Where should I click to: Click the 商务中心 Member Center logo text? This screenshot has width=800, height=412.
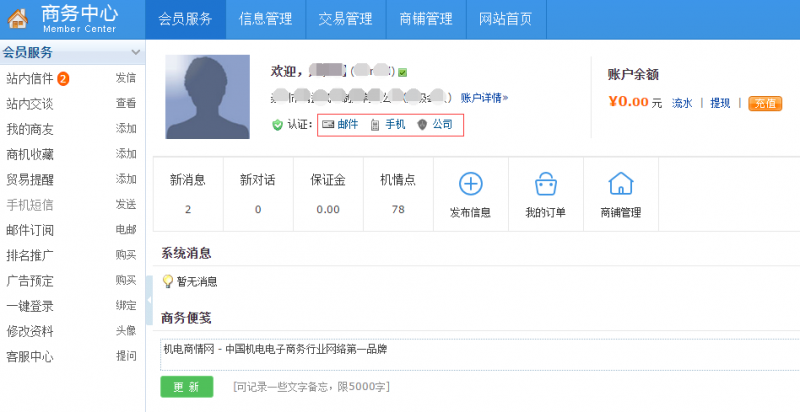[x=80, y=19]
